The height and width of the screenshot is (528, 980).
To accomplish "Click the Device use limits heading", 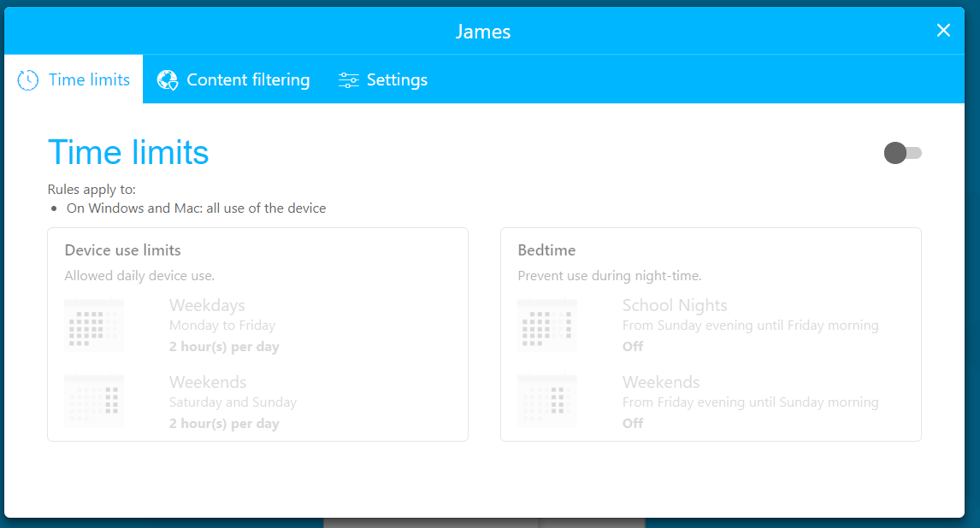I will (x=123, y=250).
